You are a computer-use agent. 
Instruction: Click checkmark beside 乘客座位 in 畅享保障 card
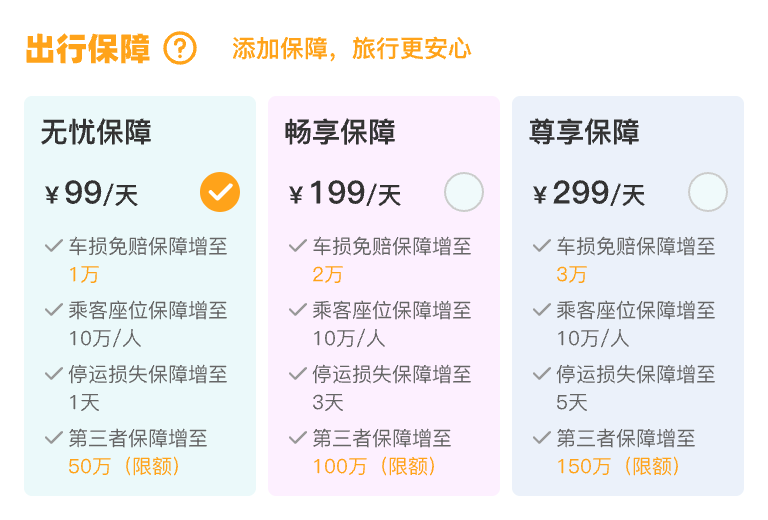coord(298,310)
